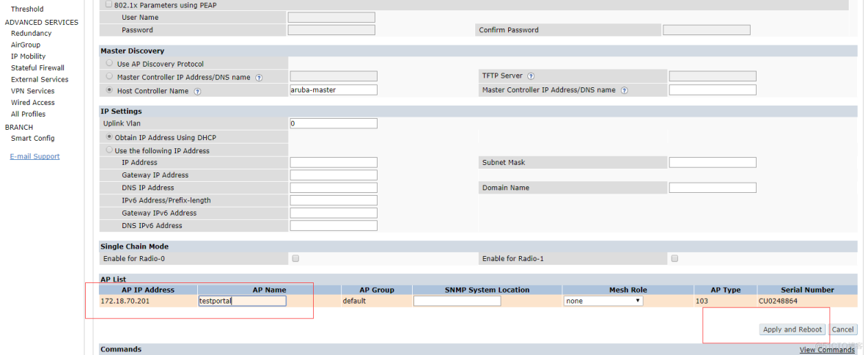
Task: Focus the DNS IPv6 Address field
Action: point(334,226)
